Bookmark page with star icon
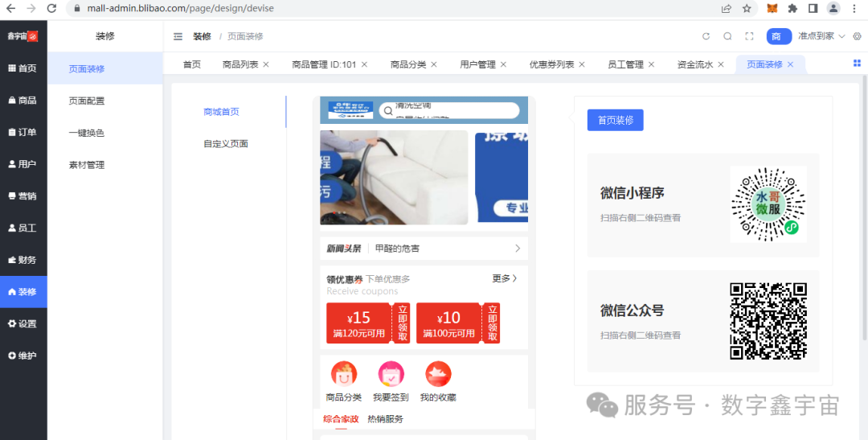 click(747, 8)
